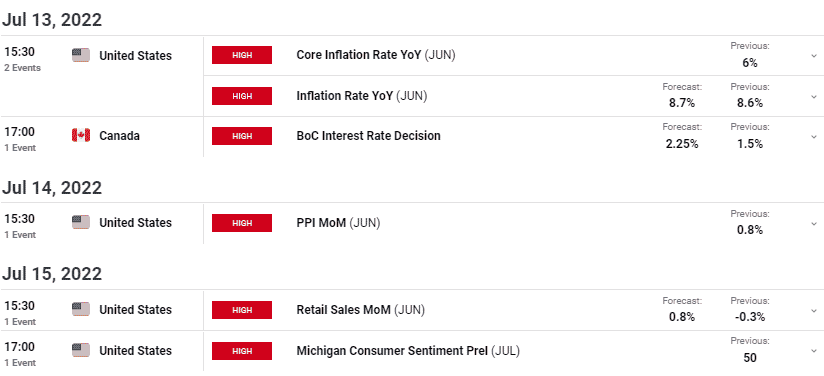This screenshot has width=824, height=376.
Task: Click the US flag in Retail Sales row
Action: (81, 309)
